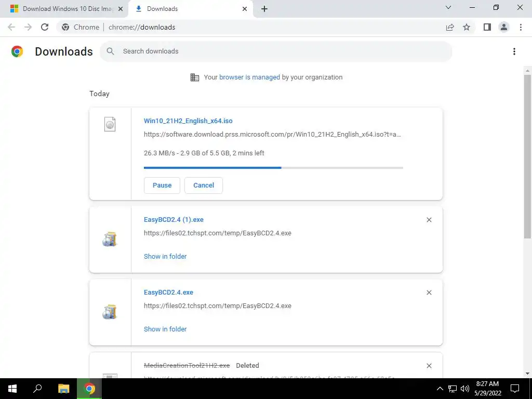Click the EasyBCD2.4.exe file icon
This screenshot has height=399, width=532.
(110, 312)
